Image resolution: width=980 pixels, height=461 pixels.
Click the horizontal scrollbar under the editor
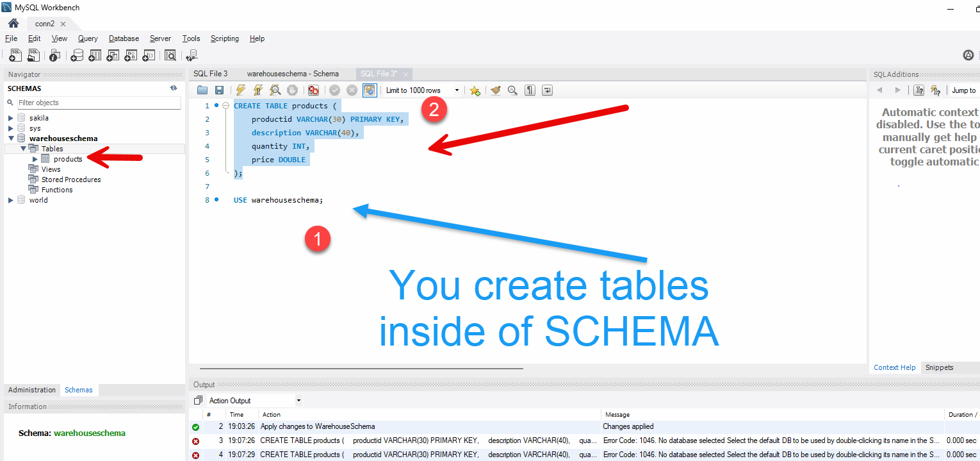pyautogui.click(x=361, y=369)
